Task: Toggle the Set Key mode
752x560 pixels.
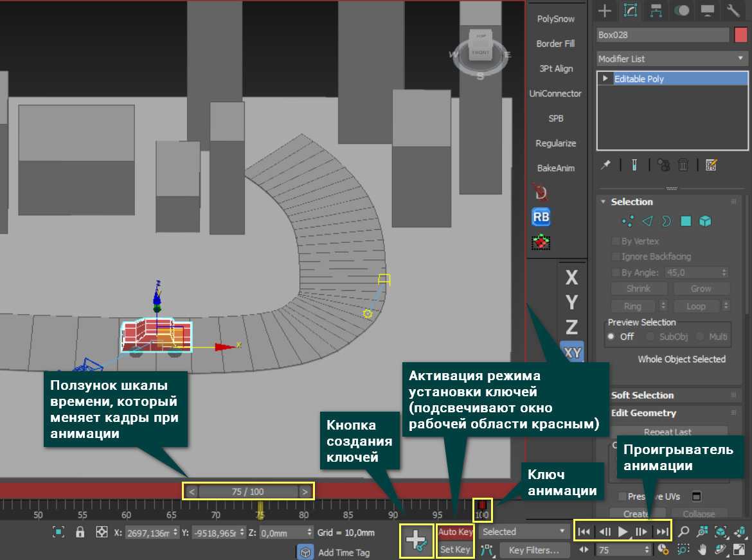Action: click(x=455, y=550)
